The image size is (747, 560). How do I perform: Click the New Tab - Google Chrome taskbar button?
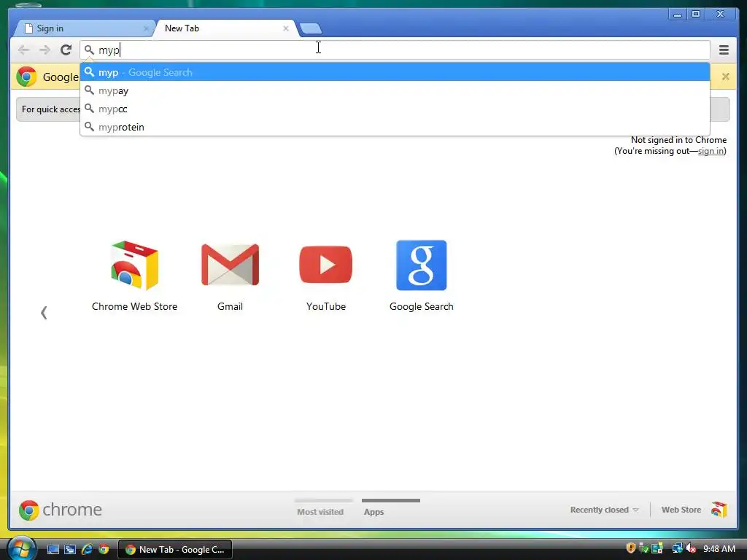coord(175,550)
